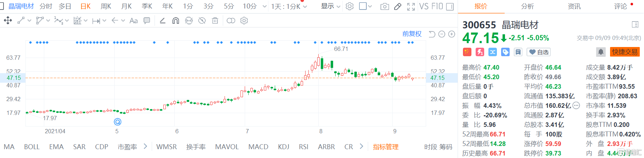Open F10 company info
Image resolution: width=644 pixels, height=158 pixels.
click(437, 6)
